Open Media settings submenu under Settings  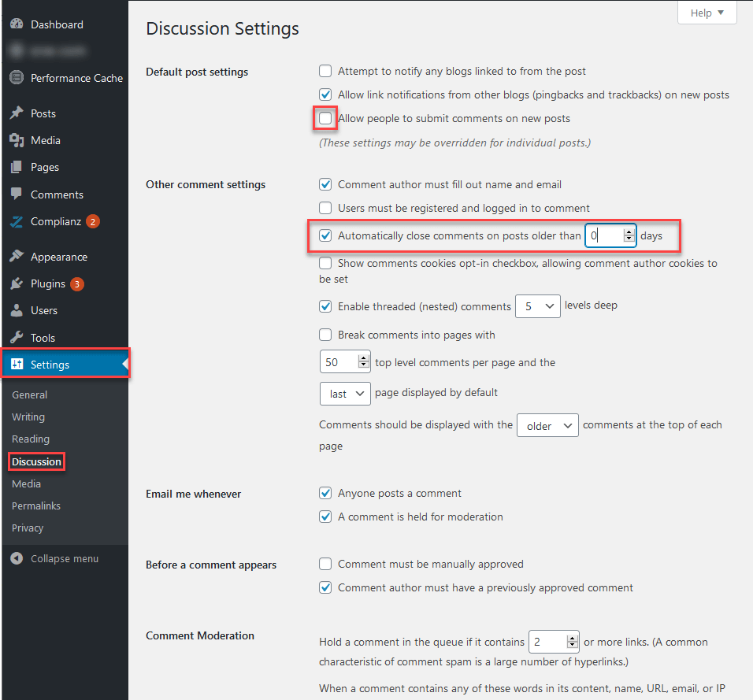[x=27, y=483]
